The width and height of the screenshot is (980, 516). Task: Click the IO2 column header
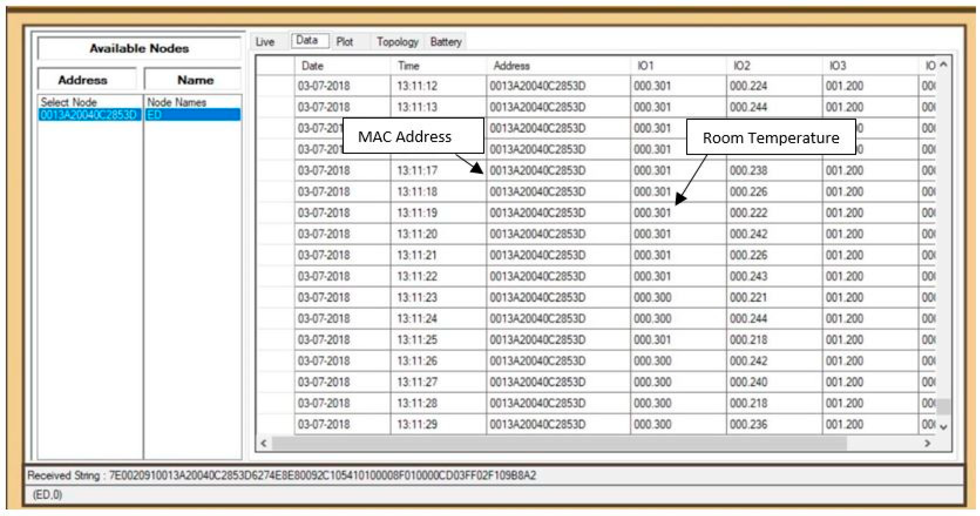[741, 66]
